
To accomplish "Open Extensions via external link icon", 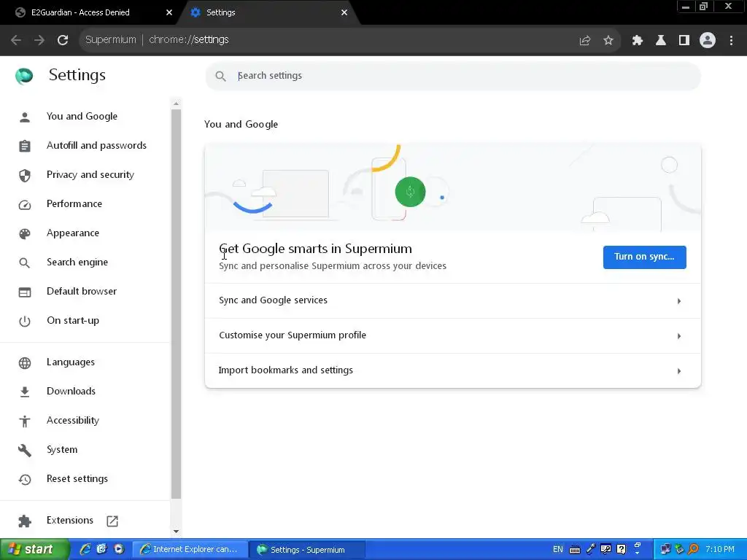I will coord(112,521).
